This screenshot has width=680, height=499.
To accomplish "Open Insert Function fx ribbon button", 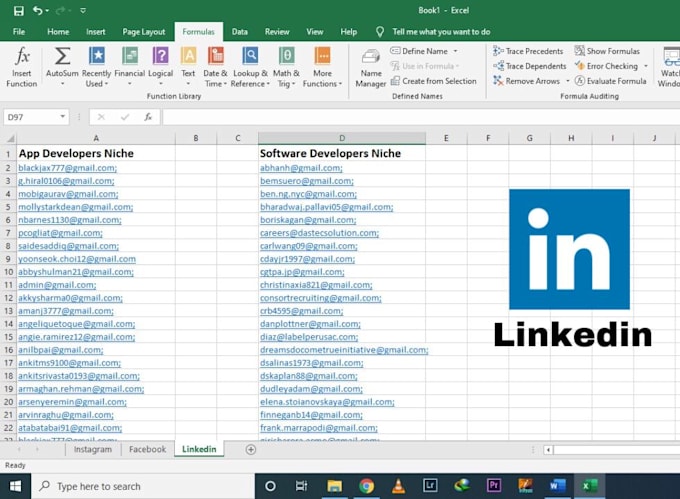I will (22, 67).
